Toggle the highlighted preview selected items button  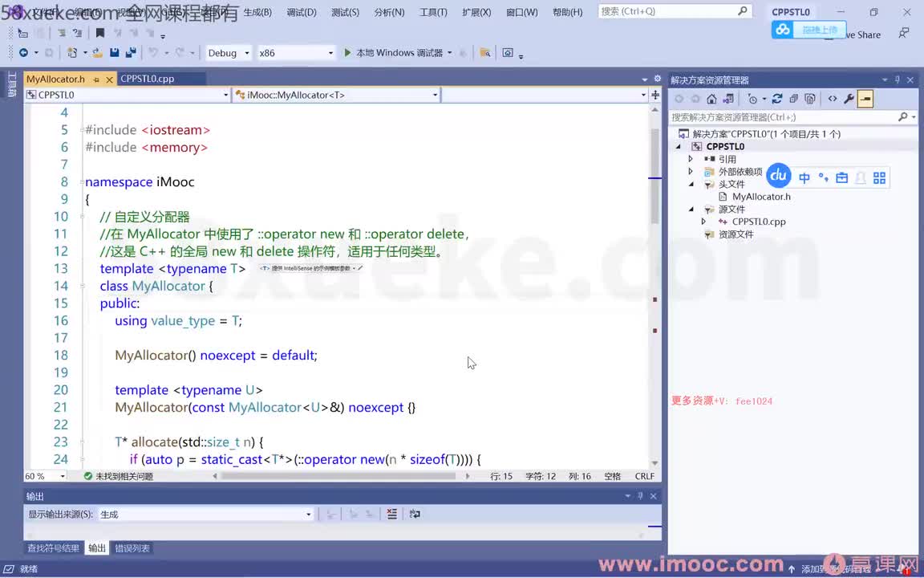point(865,99)
